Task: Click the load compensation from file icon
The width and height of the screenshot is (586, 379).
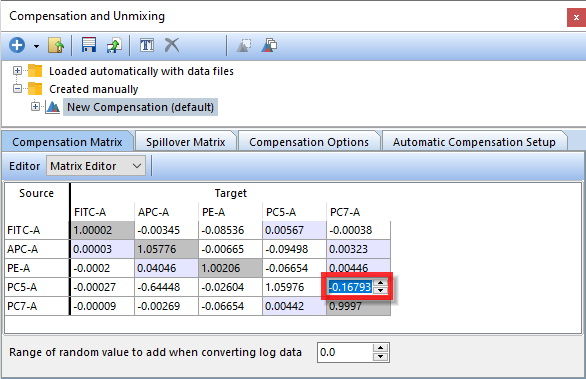Action: pos(56,46)
